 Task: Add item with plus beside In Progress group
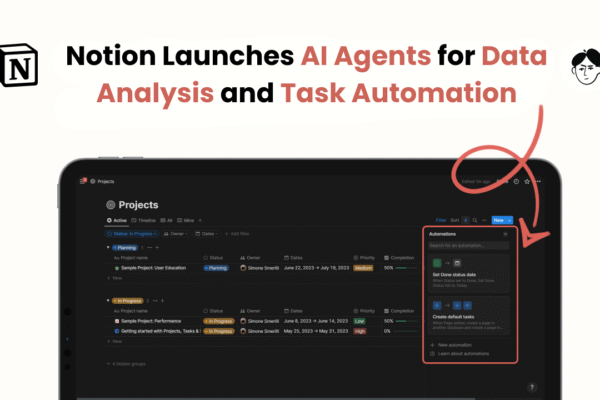point(162,301)
